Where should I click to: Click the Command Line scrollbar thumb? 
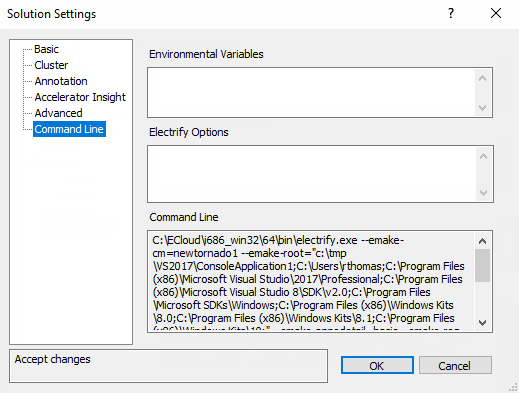(482, 265)
